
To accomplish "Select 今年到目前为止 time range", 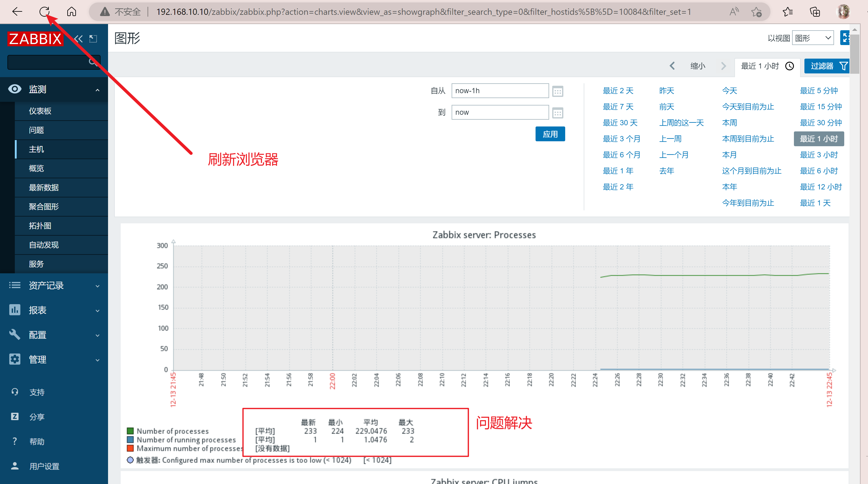I will point(748,203).
